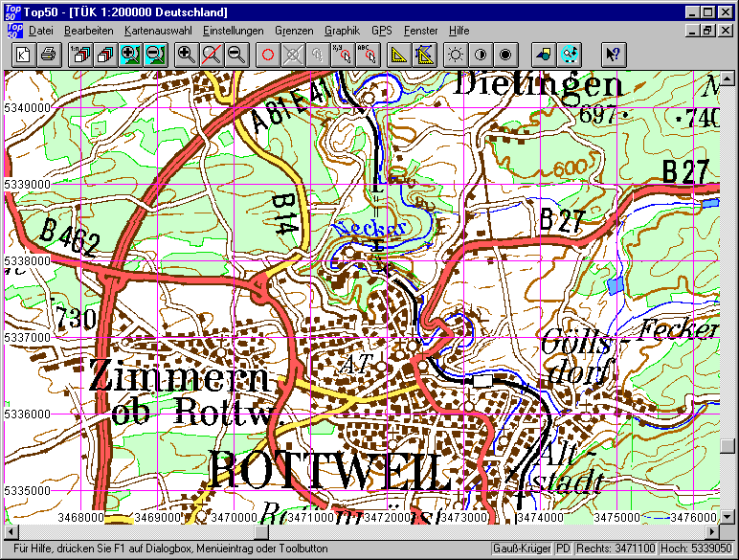Click the vertical scrollbar thumb
Screen dimensions: 739x560
(728, 446)
